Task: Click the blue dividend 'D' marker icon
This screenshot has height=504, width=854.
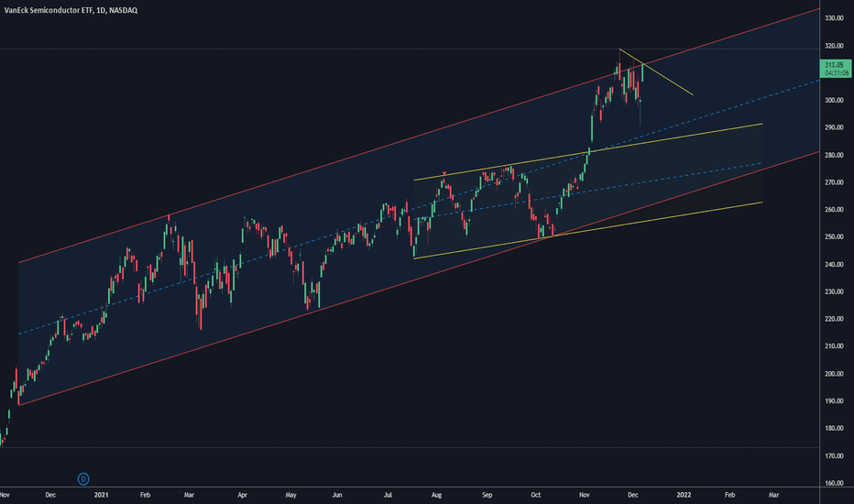Action: tap(83, 479)
